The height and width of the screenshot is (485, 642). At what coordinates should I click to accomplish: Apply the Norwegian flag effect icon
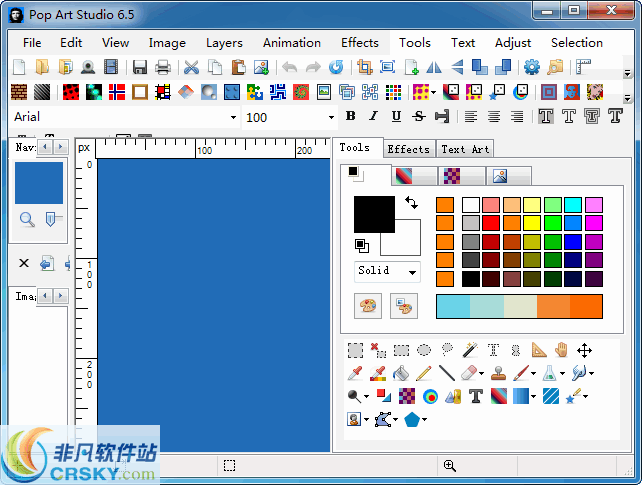[x=117, y=92]
